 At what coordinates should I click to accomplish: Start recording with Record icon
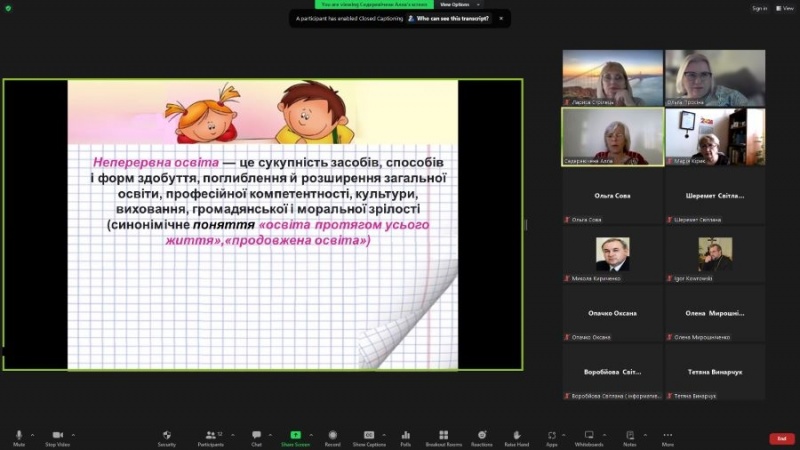332,437
